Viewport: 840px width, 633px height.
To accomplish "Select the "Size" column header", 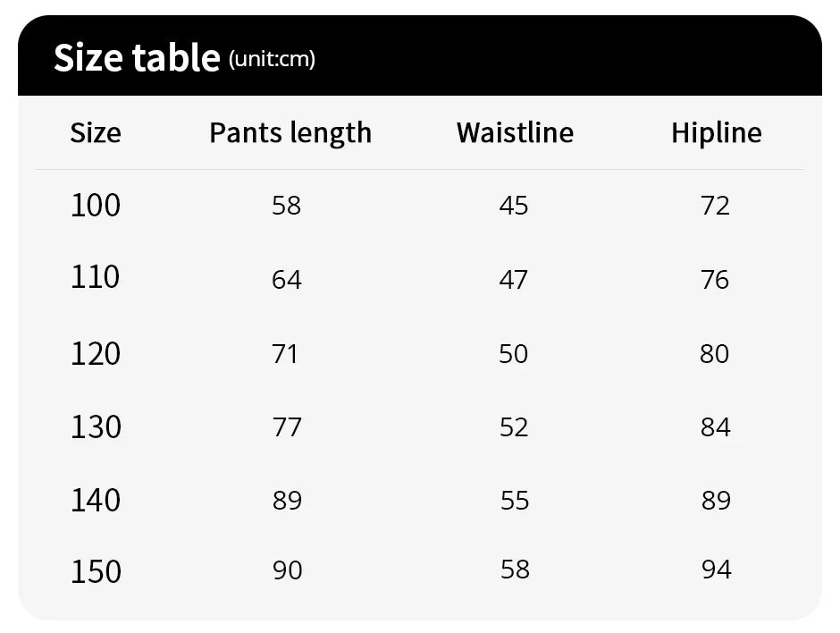I will point(96,133).
